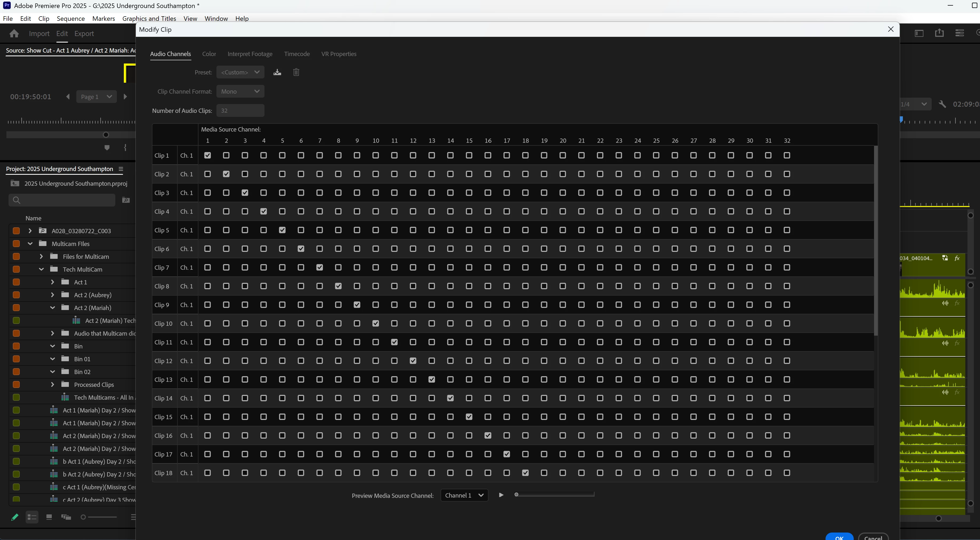Click the find bin icon beside search

[126, 200]
